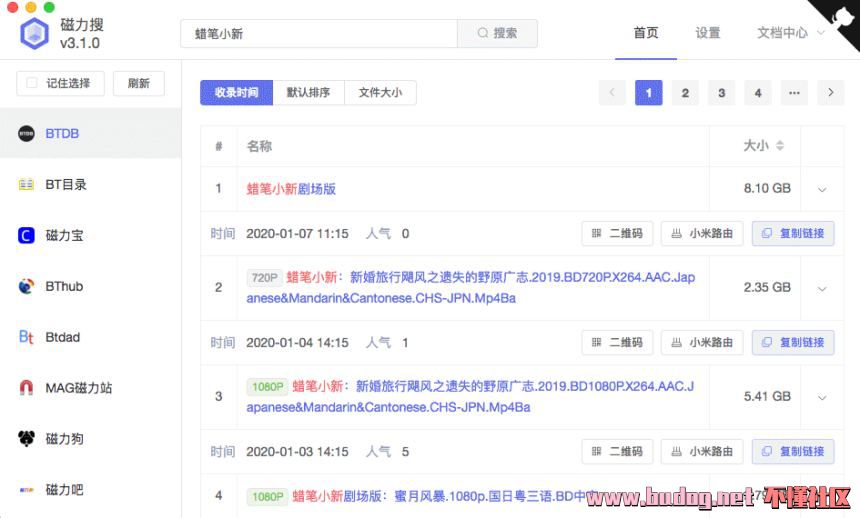Click the GitHub corner cat icon
This screenshot has height=518, width=860.
click(x=841, y=17)
